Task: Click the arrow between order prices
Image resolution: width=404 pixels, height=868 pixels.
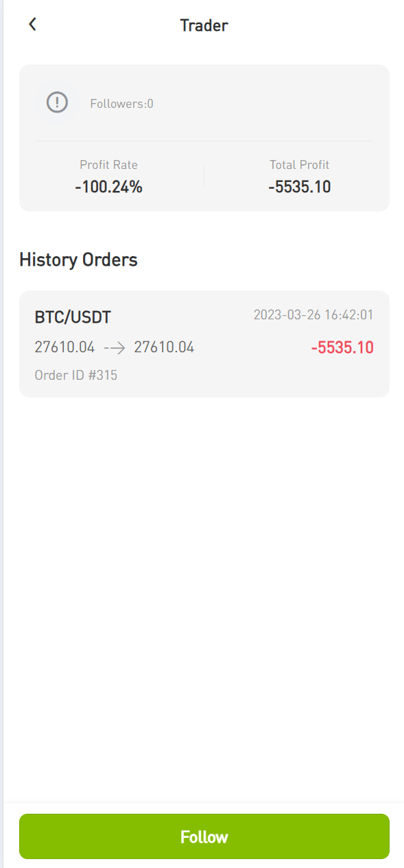Action: 115,347
